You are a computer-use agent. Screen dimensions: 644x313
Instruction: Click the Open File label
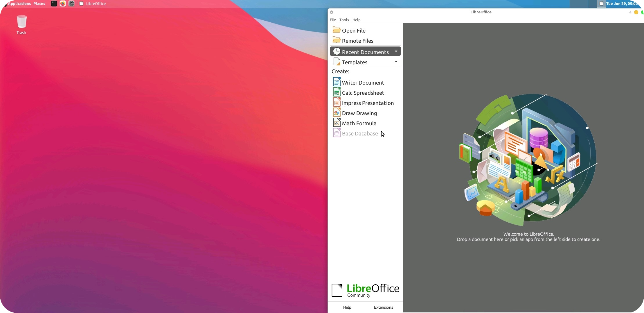[354, 31]
